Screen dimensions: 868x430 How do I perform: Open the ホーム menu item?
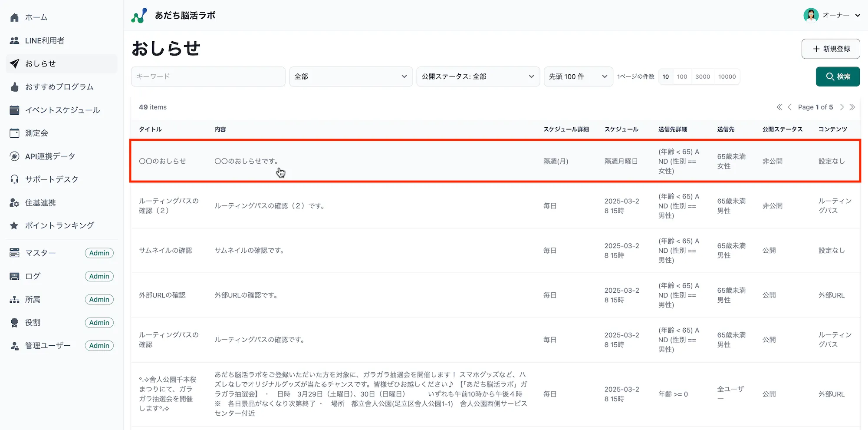(x=62, y=17)
